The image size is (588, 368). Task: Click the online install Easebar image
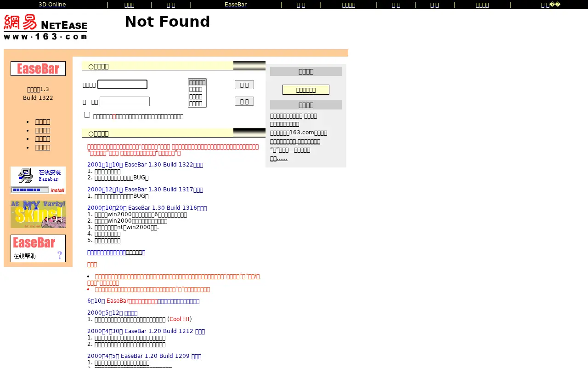pyautogui.click(x=38, y=180)
